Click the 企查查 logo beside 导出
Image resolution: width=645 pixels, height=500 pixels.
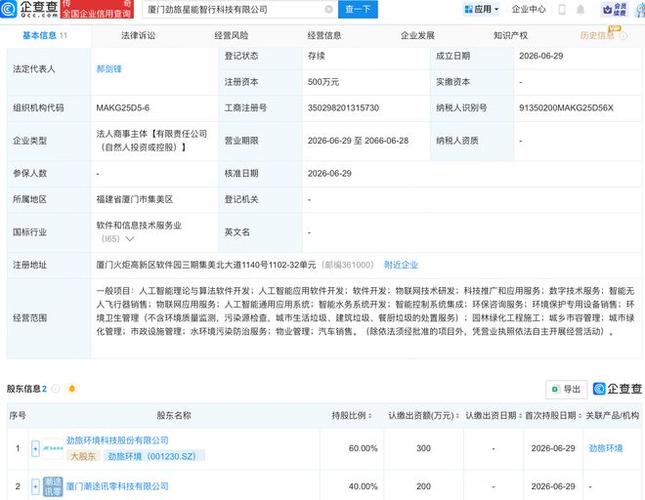[617, 389]
